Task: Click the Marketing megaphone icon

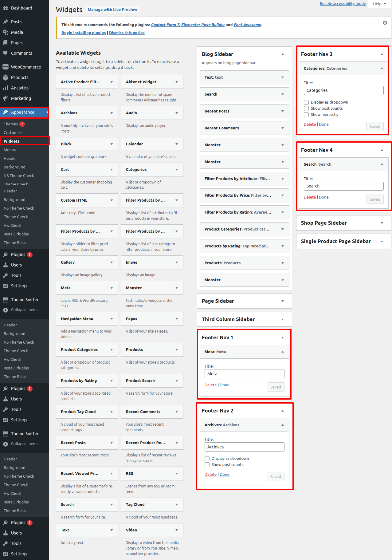Action: 6,98
